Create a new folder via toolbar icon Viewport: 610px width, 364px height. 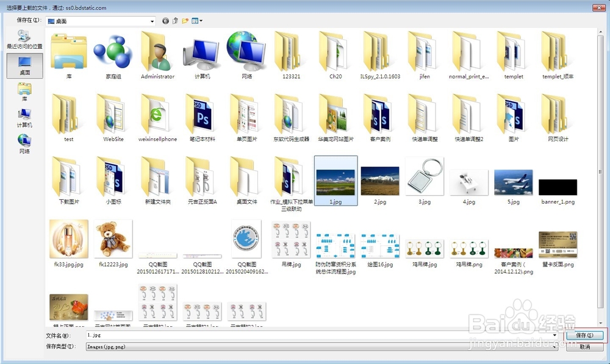pos(185,21)
